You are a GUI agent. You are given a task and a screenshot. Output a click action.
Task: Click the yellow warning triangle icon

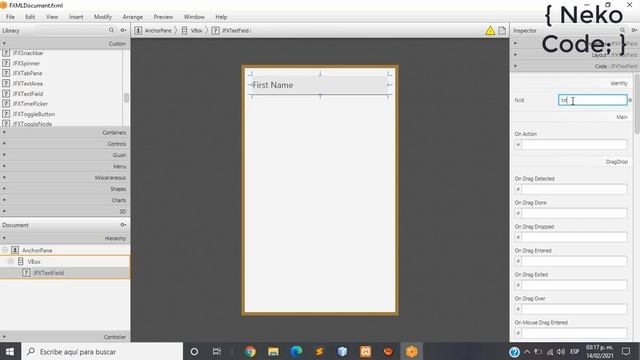coord(490,31)
